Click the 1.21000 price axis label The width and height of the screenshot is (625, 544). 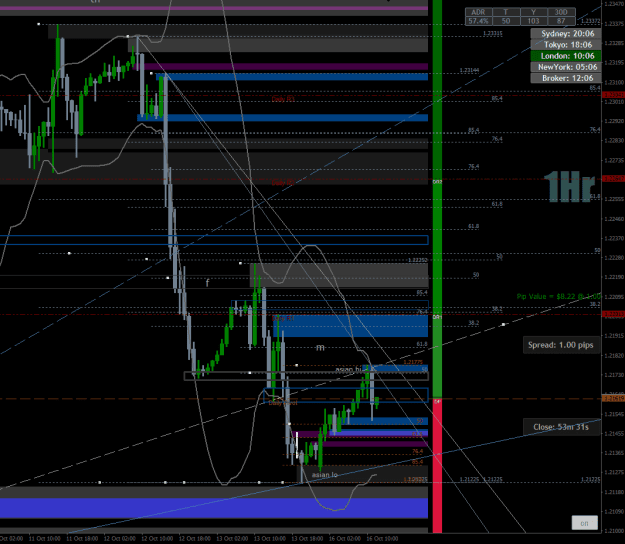pos(614,531)
